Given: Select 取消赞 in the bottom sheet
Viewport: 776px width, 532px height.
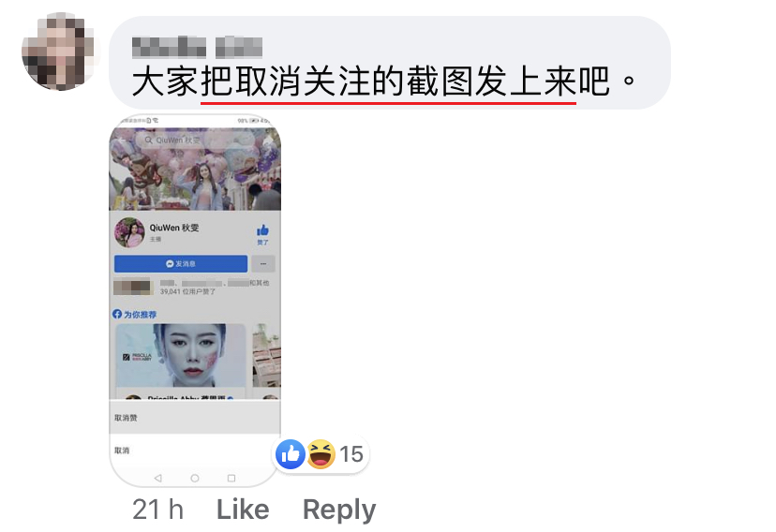Looking at the screenshot, I should click(x=195, y=418).
